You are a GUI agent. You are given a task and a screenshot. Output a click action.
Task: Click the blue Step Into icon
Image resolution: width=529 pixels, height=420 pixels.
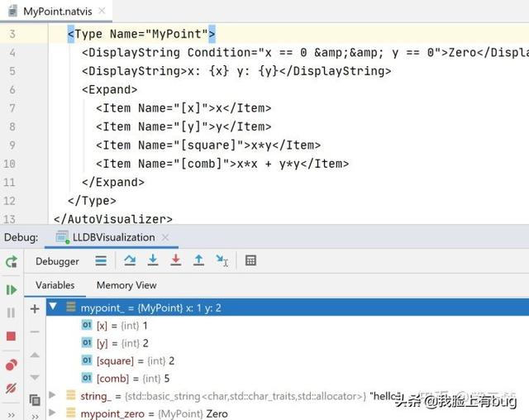[153, 260]
